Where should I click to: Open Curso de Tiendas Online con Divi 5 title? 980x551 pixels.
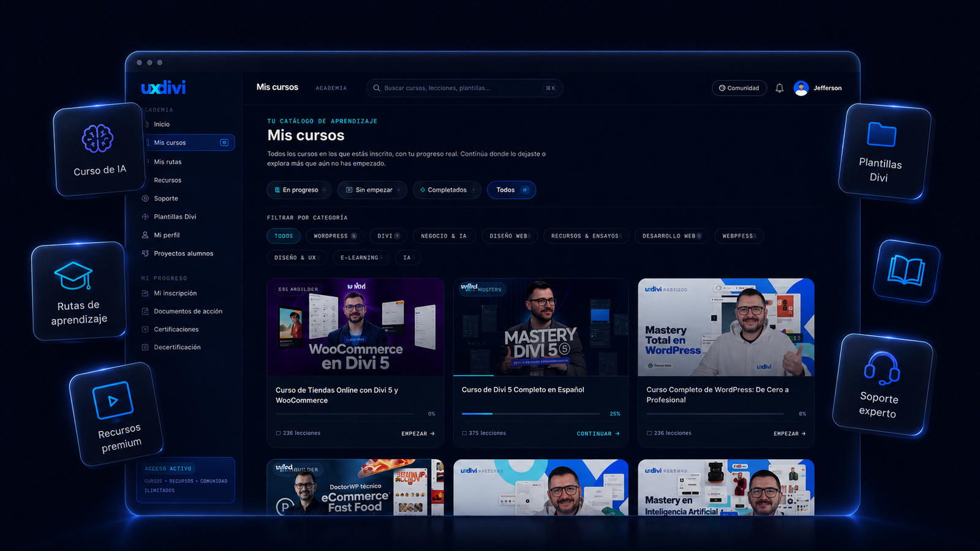tap(337, 395)
